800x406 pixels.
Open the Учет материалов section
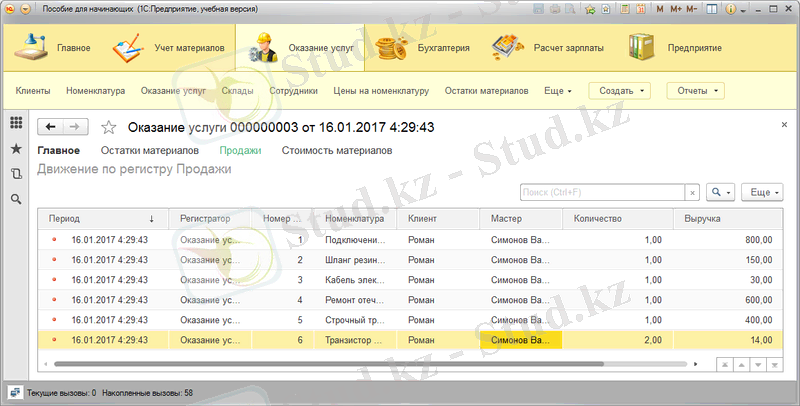pyautogui.click(x=168, y=48)
